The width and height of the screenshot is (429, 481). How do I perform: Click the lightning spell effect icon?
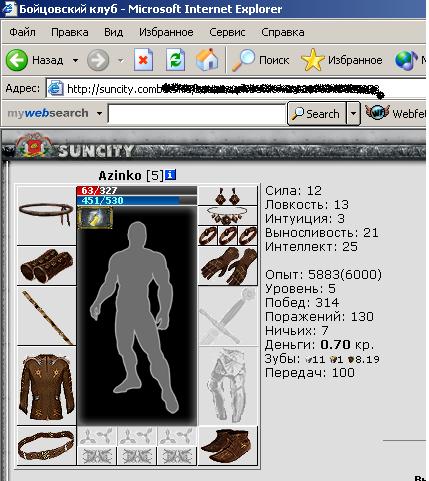point(95,217)
